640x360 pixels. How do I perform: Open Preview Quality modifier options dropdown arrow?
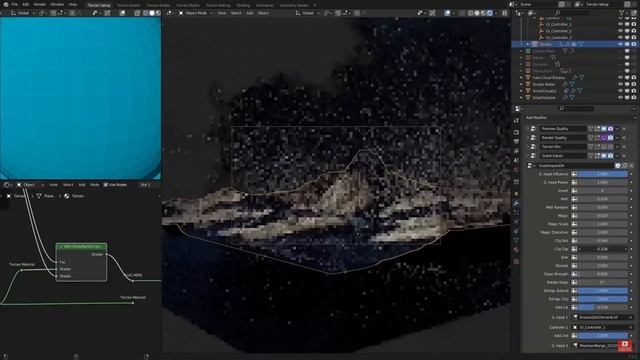pyautogui.click(x=617, y=129)
